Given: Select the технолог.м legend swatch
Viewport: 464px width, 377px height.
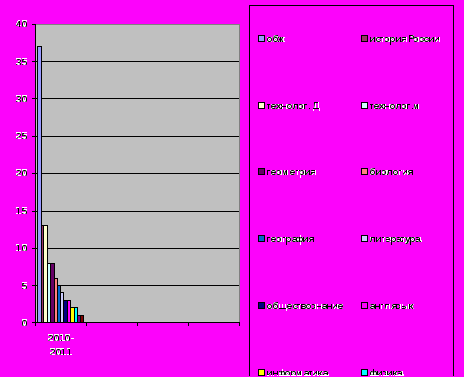Looking at the screenshot, I should pyautogui.click(x=364, y=106).
